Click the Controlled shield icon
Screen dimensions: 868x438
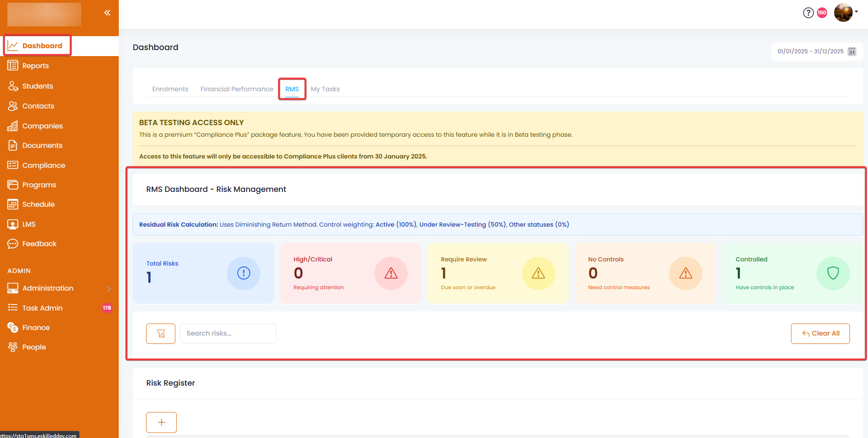833,273
